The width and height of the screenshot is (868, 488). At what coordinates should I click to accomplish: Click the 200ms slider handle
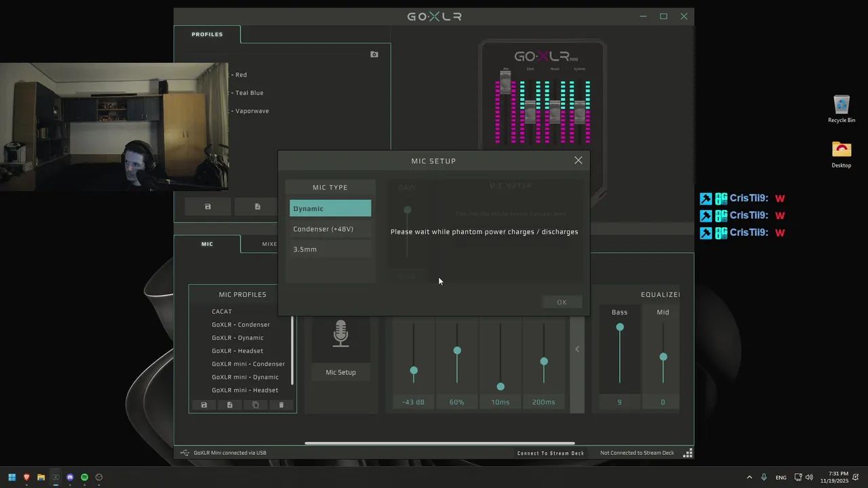click(544, 361)
